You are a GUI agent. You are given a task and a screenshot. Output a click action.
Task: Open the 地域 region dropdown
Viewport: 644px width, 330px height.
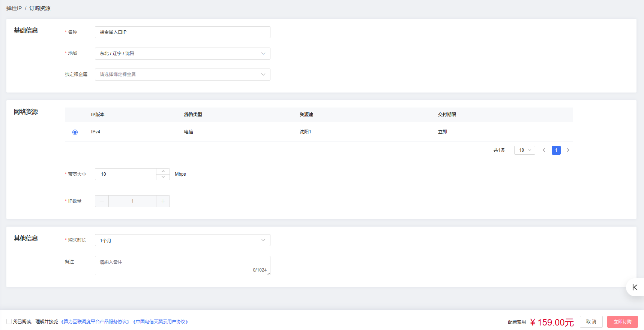click(182, 54)
